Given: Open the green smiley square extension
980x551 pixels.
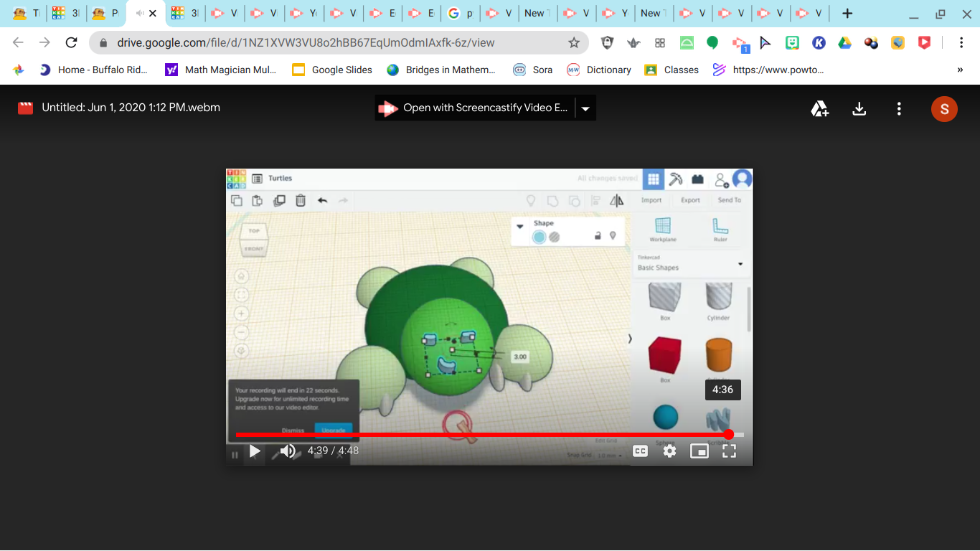Looking at the screenshot, I should click(x=792, y=43).
